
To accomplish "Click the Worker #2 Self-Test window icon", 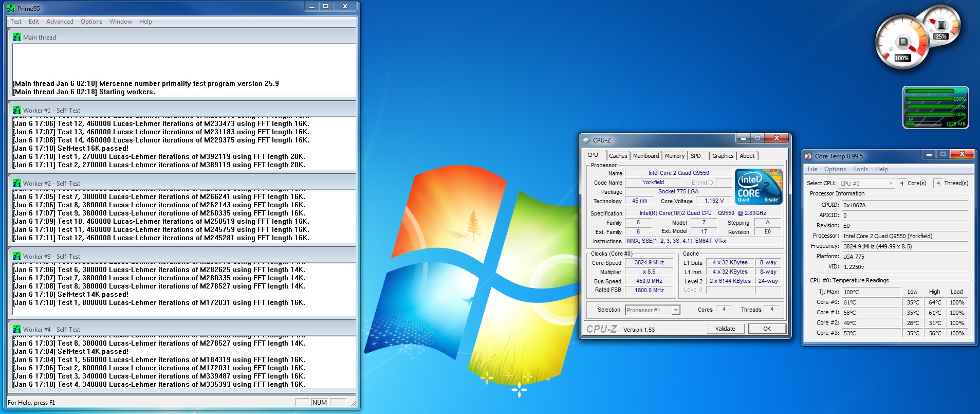I will (x=17, y=183).
